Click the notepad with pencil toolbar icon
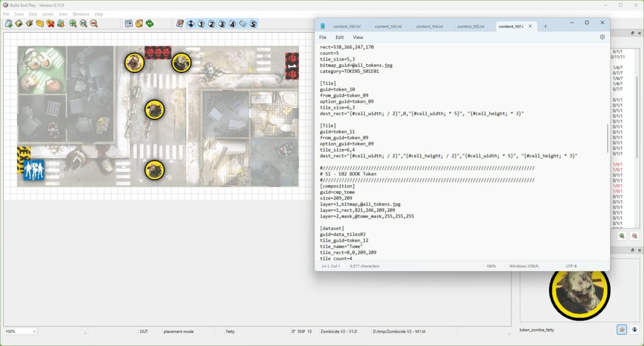The width and height of the screenshot is (644, 346). 180,24
